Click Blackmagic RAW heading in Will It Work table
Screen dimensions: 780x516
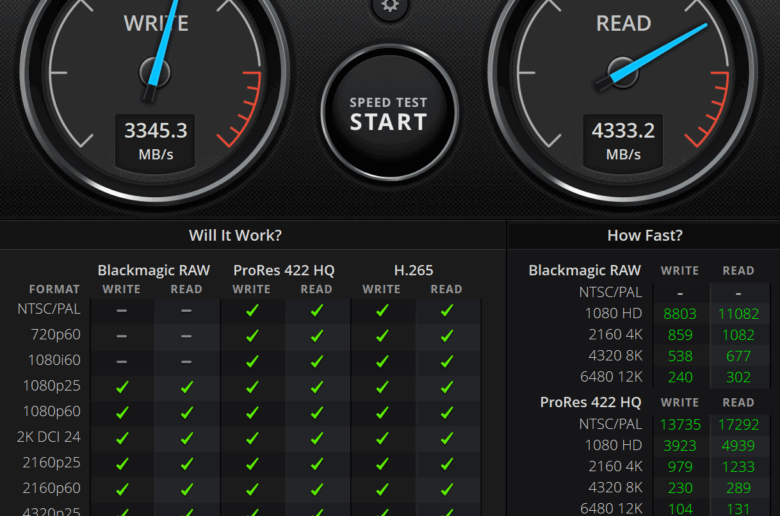(154, 270)
